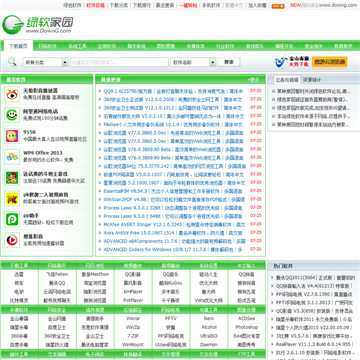The width and height of the screenshot is (360, 360).
Task: Click the Kingsoft antivirus banner icon
Action: [x=292, y=62]
